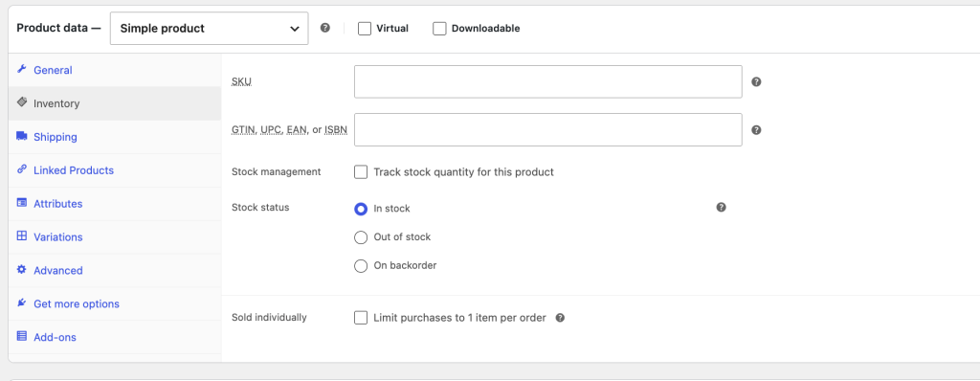Image resolution: width=980 pixels, height=381 pixels.
Task: Click the Sold individually help icon
Action: click(x=560, y=318)
